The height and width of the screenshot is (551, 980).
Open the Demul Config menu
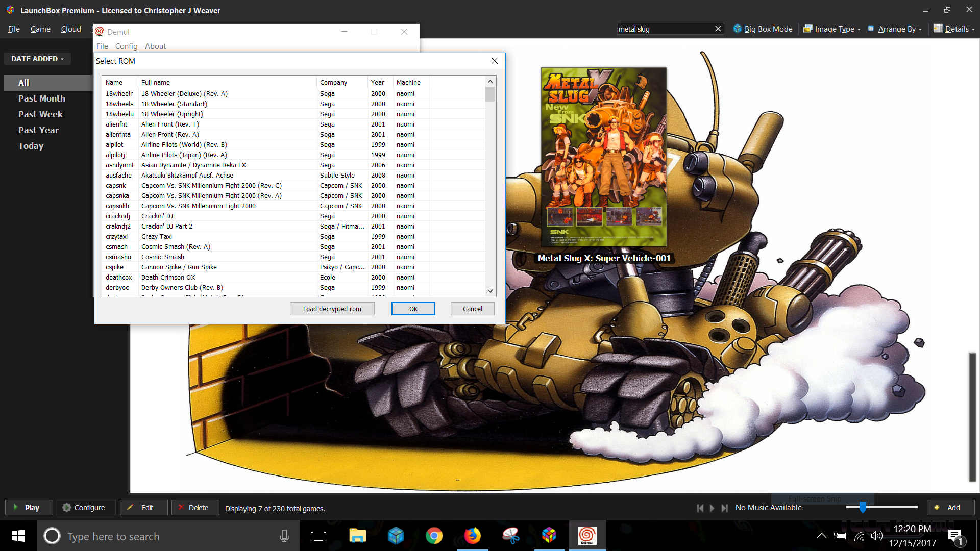(x=126, y=46)
